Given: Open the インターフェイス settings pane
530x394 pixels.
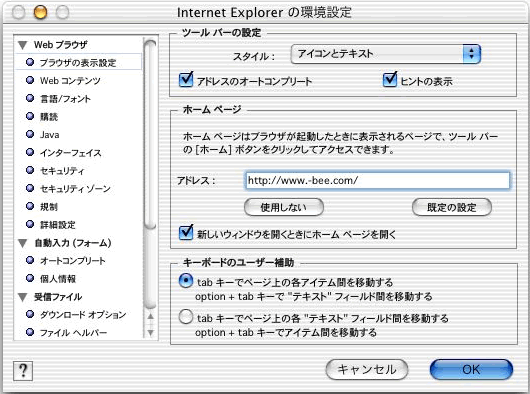Looking at the screenshot, I should click(x=71, y=153).
